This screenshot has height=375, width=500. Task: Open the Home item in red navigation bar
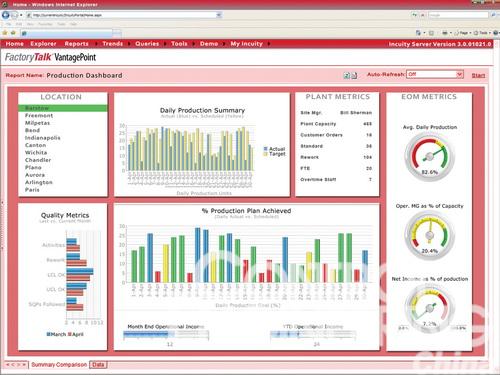[15, 44]
